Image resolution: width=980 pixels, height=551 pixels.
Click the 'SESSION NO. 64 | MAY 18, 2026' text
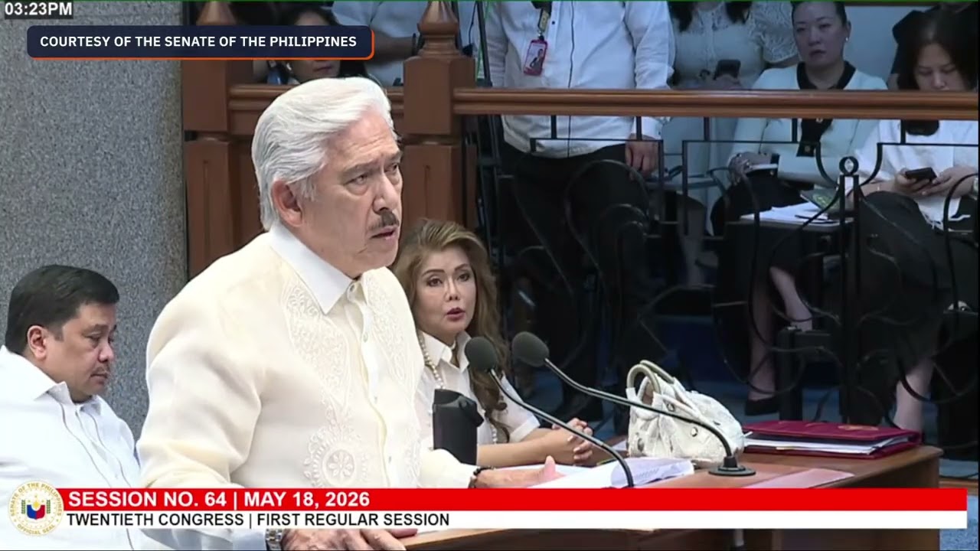(x=219, y=500)
